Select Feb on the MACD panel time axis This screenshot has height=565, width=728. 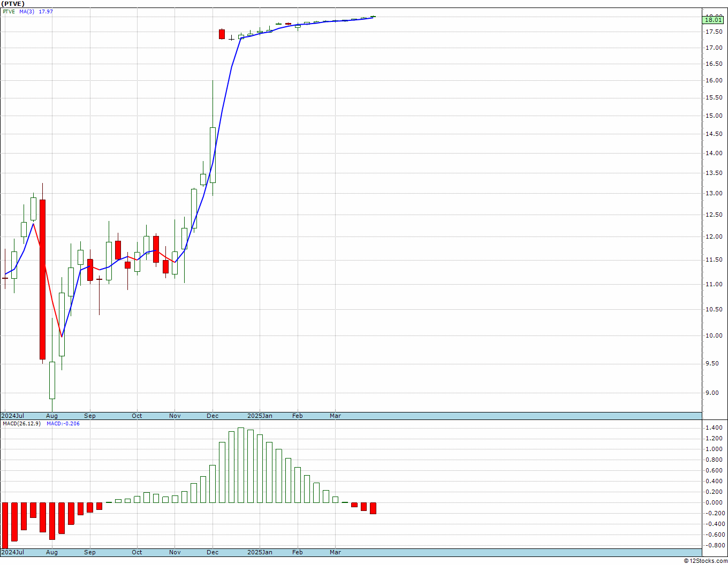point(298,552)
